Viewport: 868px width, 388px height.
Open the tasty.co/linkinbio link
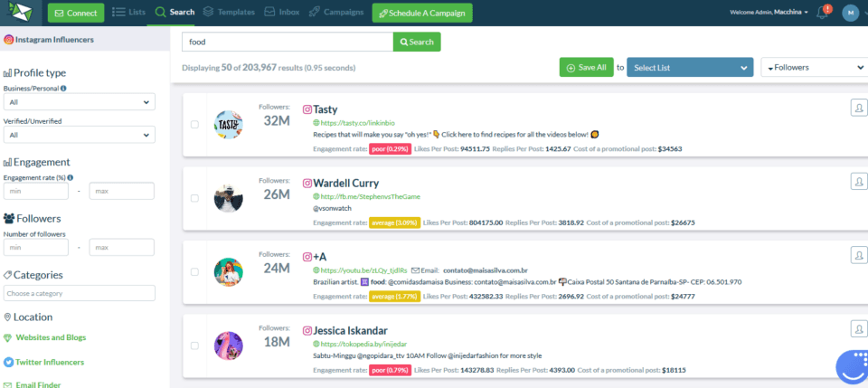coord(358,123)
